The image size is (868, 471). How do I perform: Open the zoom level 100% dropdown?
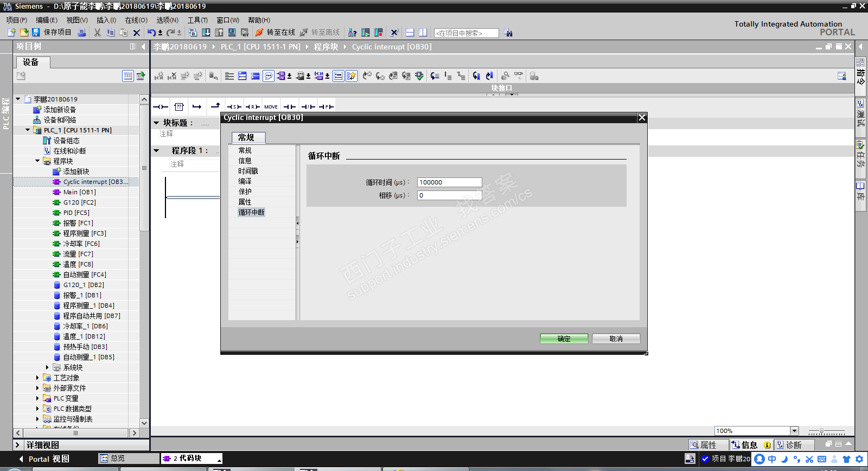tap(795, 431)
